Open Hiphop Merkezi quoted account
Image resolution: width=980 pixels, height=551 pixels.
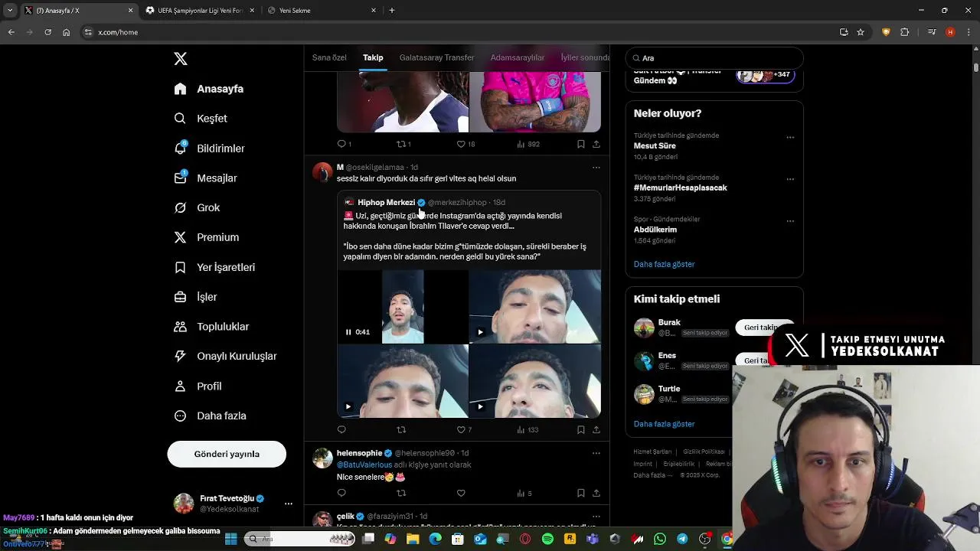pos(387,203)
